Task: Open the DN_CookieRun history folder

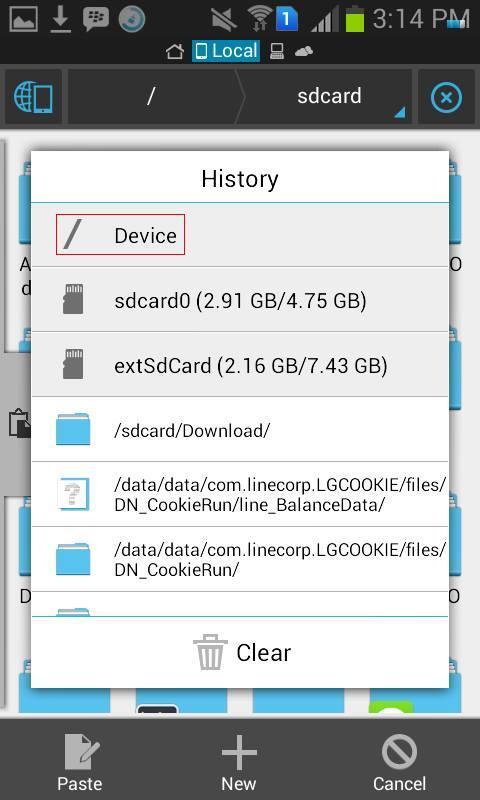Action: 240,559
